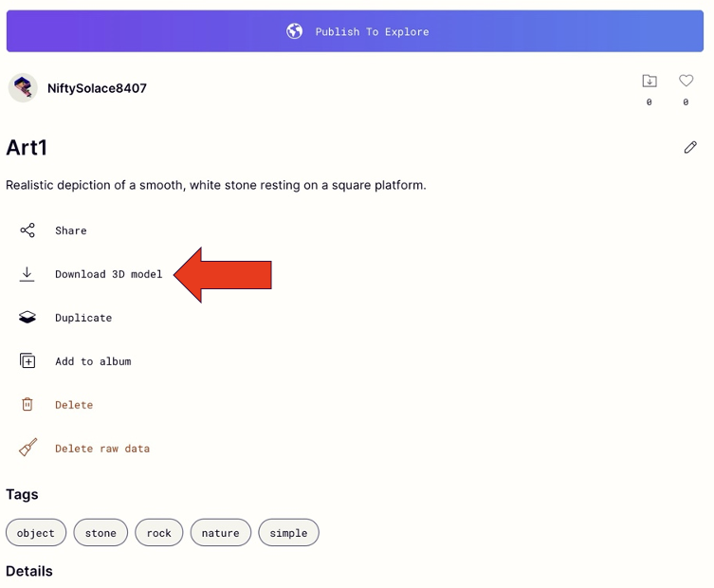Click the Share icon

click(27, 230)
